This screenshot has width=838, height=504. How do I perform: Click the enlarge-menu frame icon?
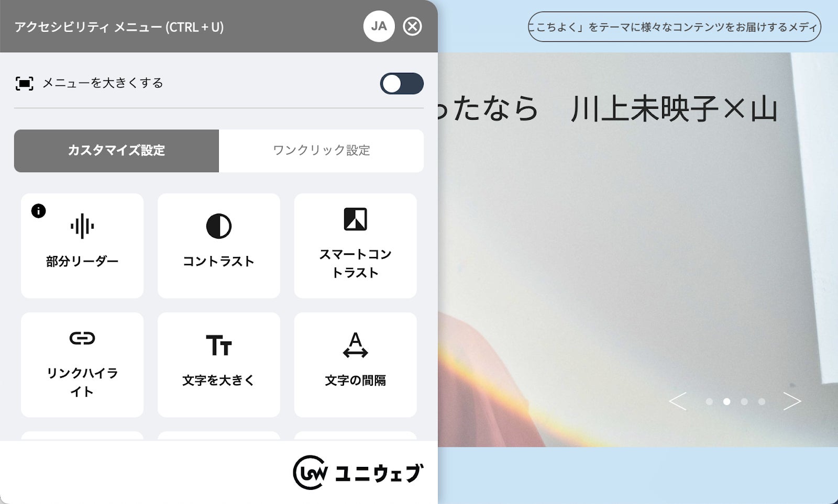pos(24,83)
